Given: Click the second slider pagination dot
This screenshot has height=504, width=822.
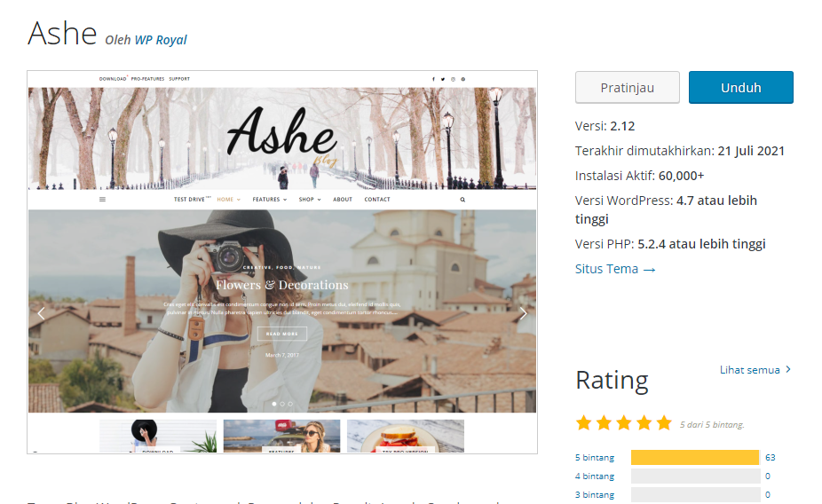Looking at the screenshot, I should coord(282,404).
